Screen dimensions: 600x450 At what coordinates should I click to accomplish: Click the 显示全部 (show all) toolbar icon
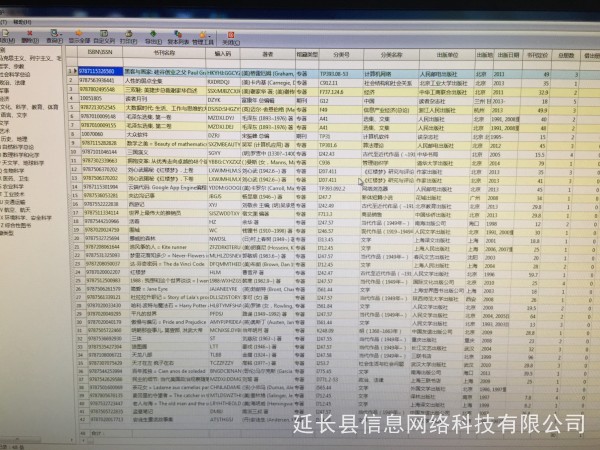[x=80, y=39]
